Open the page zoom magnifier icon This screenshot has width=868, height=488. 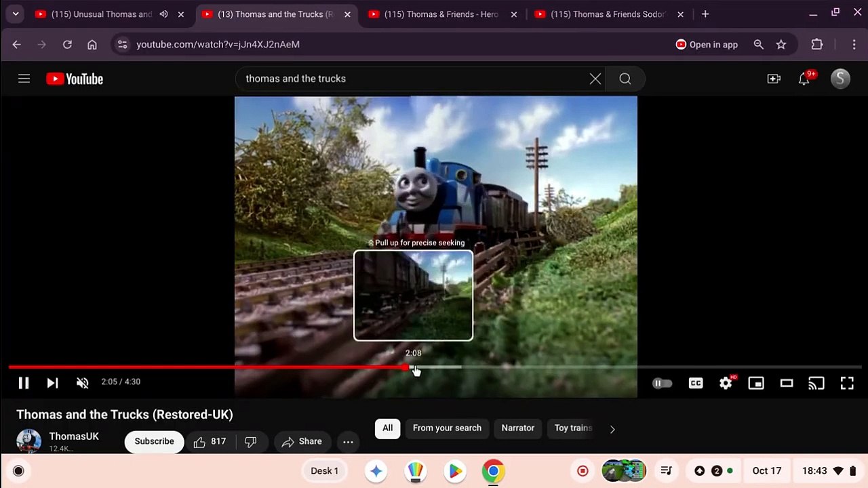[759, 45]
